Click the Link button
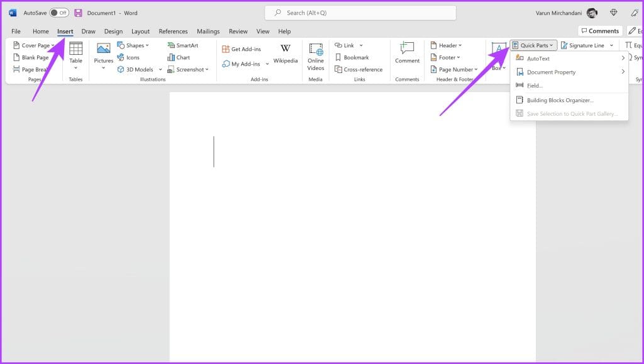The image size is (644, 364). pos(344,45)
